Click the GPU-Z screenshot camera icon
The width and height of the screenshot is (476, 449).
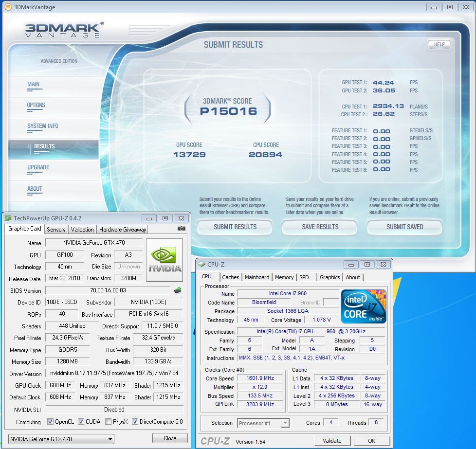181,229
